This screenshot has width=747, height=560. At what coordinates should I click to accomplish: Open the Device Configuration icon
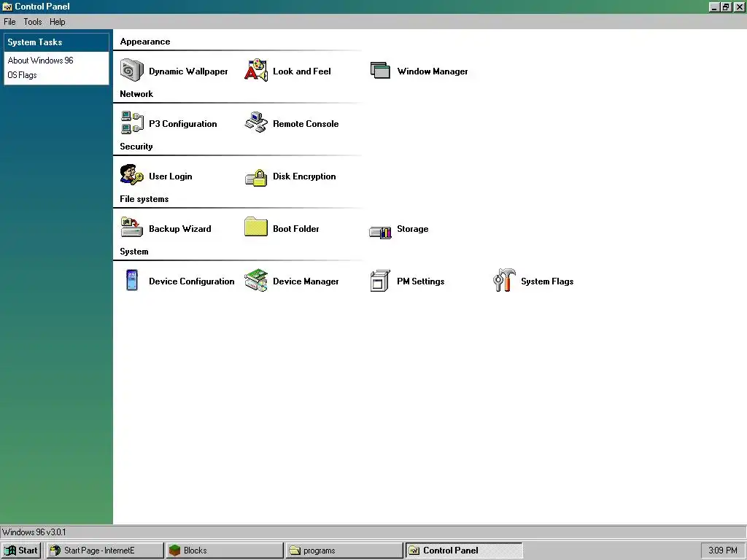click(132, 280)
